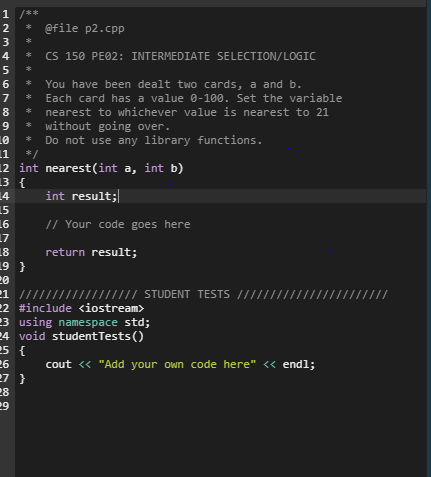Click the 'return result;' statement
The width and height of the screenshot is (431, 477).
pyautogui.click(x=91, y=252)
